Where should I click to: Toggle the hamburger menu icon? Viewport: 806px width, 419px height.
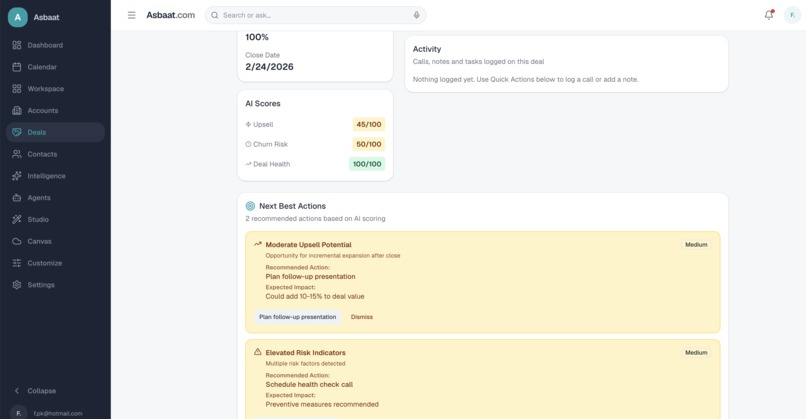coord(132,15)
